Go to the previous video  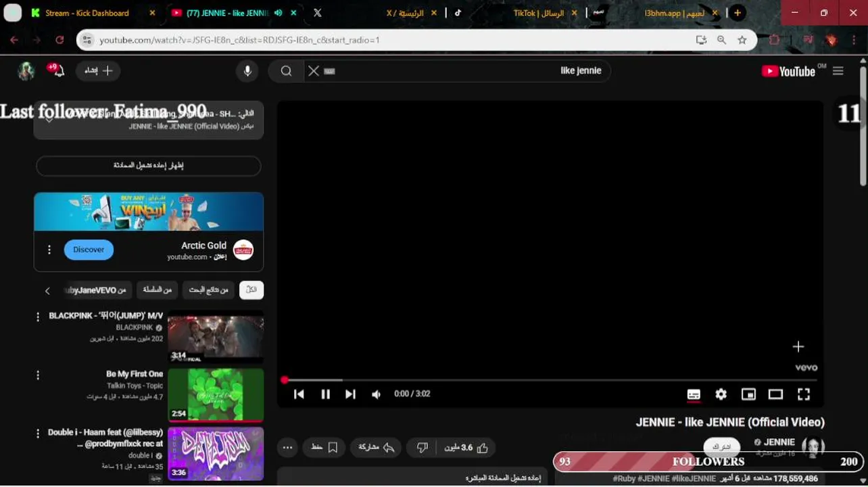coord(299,394)
